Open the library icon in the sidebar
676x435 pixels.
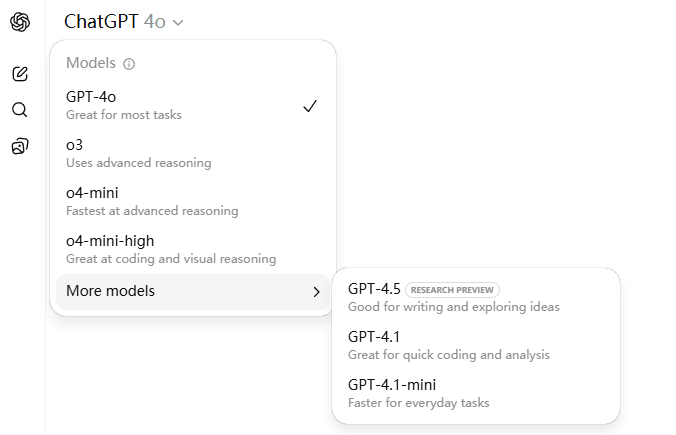[20, 147]
